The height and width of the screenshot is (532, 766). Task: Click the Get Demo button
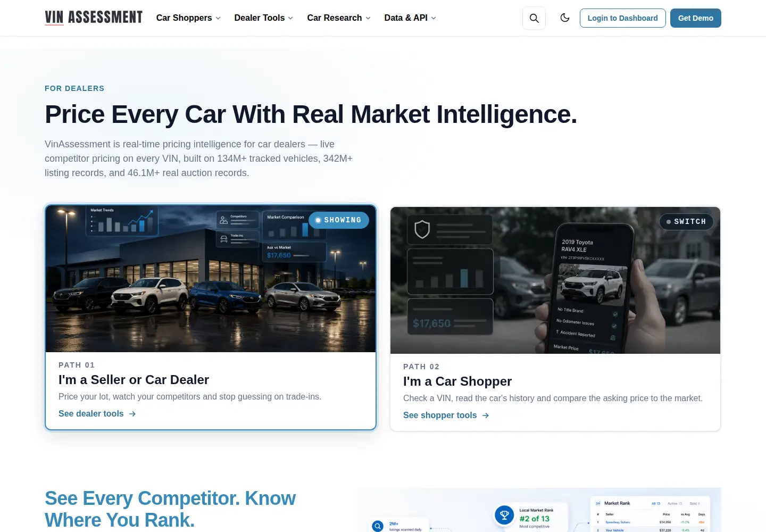[x=696, y=18]
